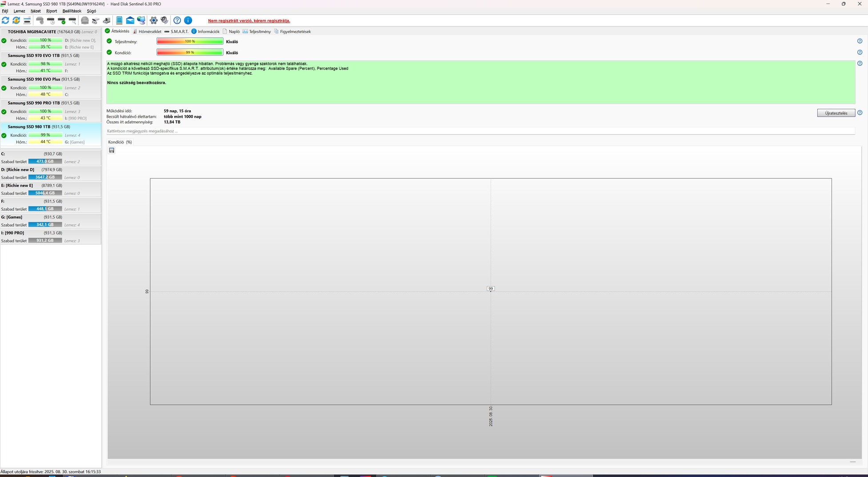Click the speaker sound toolbar icon
Viewport: 868px width, 477px height.
tap(164, 20)
